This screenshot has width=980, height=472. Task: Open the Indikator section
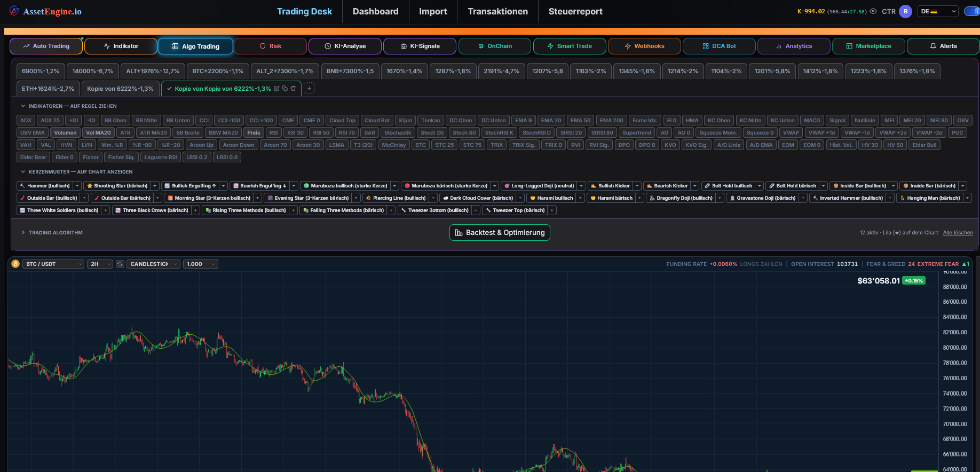tap(121, 46)
